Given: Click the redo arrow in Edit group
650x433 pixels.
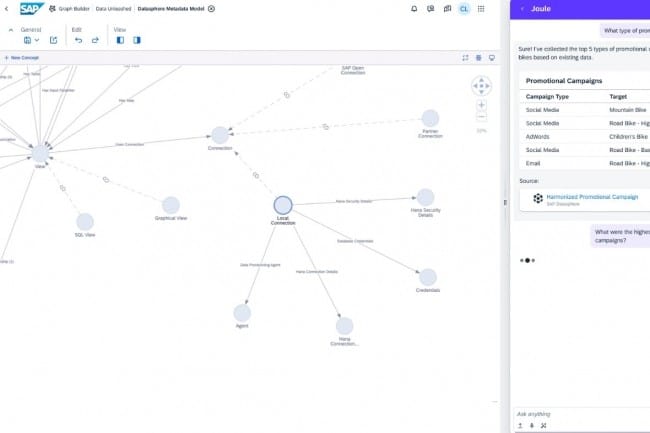Looking at the screenshot, I should pos(95,40).
